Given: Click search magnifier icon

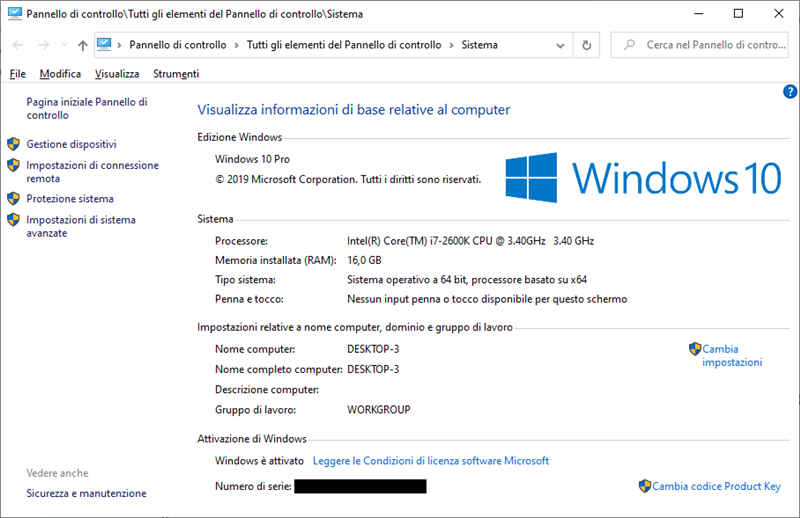Looking at the screenshot, I should 630,45.
